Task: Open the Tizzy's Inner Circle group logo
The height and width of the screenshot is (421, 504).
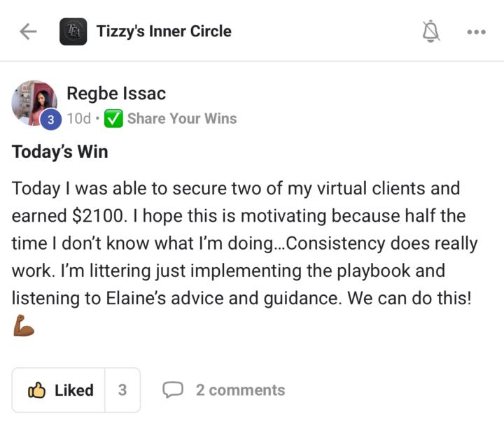Action: (73, 31)
